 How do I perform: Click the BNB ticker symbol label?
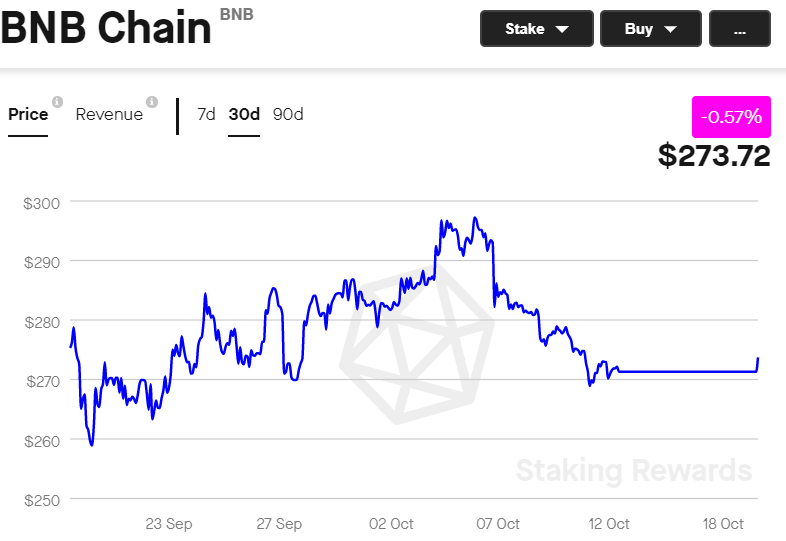click(x=237, y=15)
